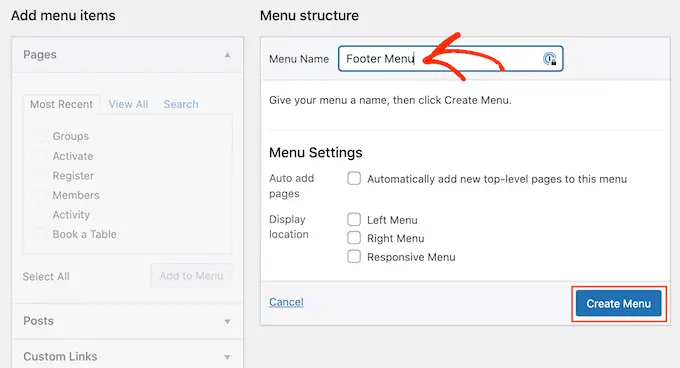680x368 pixels.
Task: Click the Create Menu button
Action: (x=619, y=303)
